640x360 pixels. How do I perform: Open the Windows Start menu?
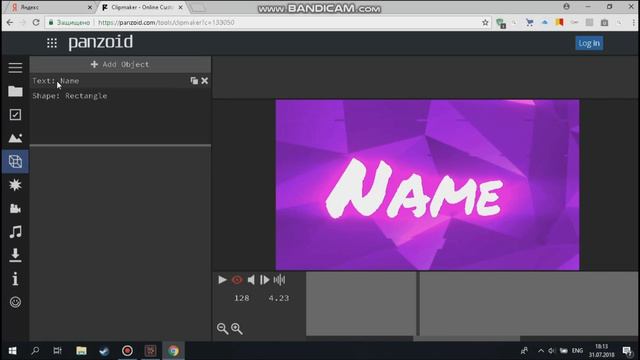coord(12,351)
